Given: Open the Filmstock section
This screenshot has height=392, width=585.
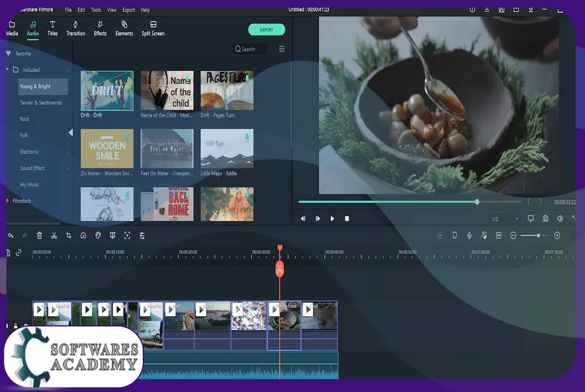Looking at the screenshot, I should (x=22, y=201).
